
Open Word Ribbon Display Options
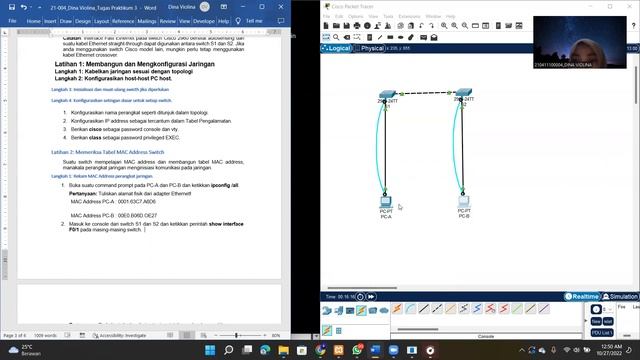tap(224, 7)
